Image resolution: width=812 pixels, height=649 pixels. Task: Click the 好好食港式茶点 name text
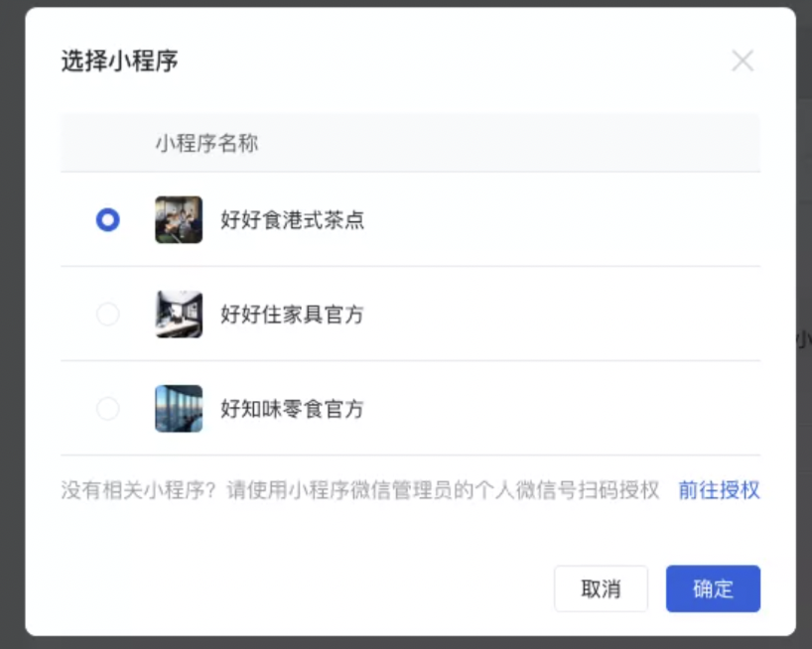(293, 220)
